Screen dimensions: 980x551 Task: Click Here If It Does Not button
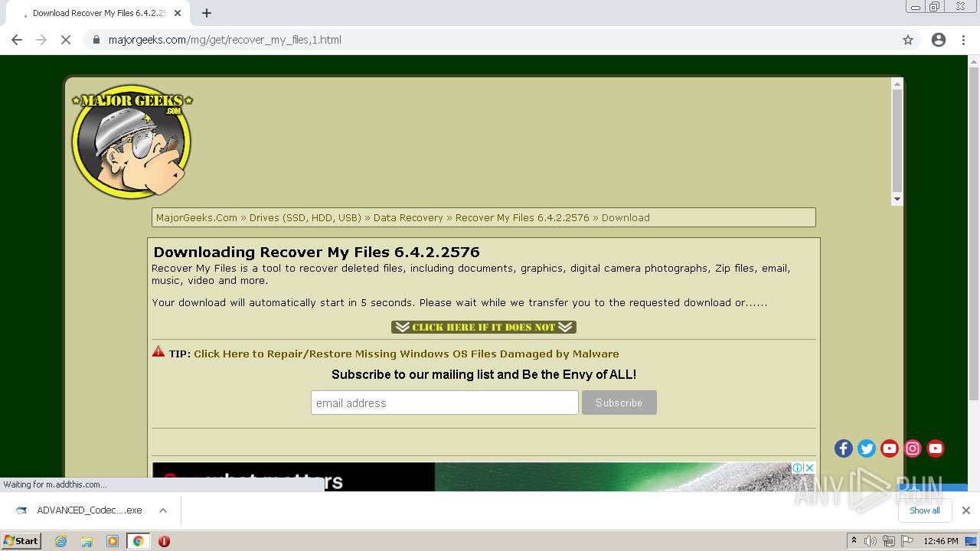point(484,327)
